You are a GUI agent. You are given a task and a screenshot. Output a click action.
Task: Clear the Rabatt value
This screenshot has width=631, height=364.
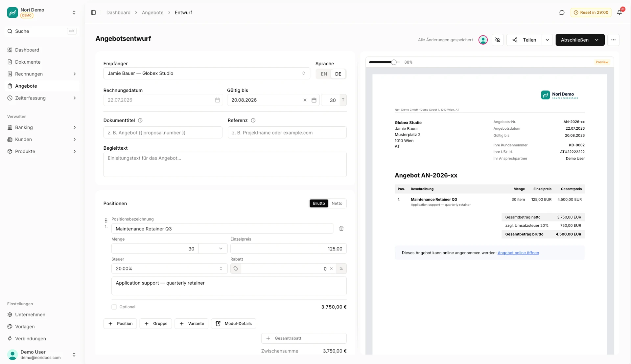pyautogui.click(x=331, y=268)
